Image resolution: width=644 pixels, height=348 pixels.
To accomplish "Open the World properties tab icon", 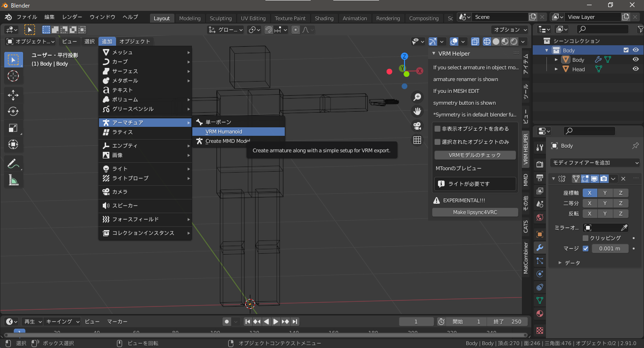I will [540, 218].
